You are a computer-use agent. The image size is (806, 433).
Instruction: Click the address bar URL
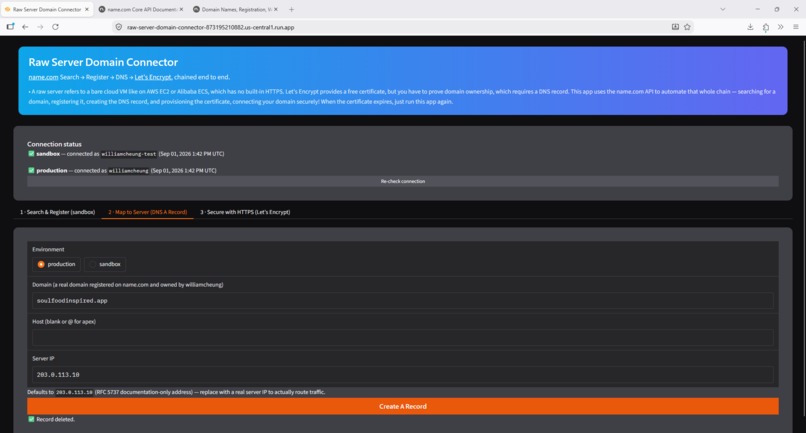coord(211,27)
